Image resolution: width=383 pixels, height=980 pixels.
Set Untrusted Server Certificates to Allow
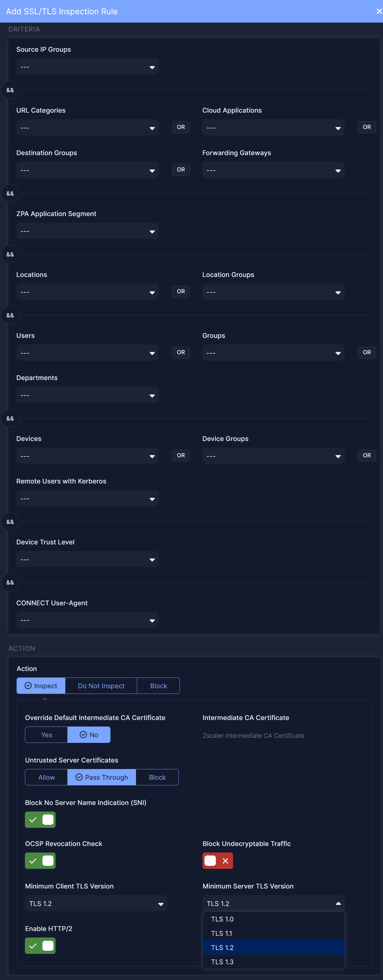pos(46,777)
